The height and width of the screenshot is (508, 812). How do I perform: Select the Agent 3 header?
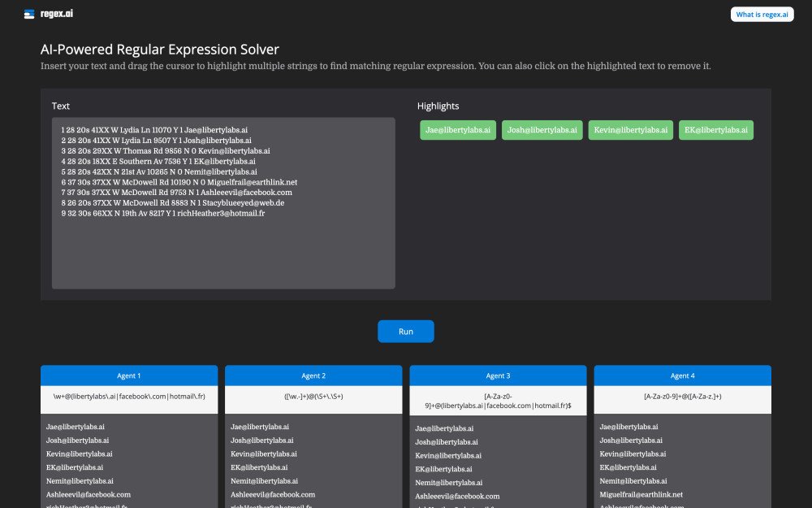point(498,376)
